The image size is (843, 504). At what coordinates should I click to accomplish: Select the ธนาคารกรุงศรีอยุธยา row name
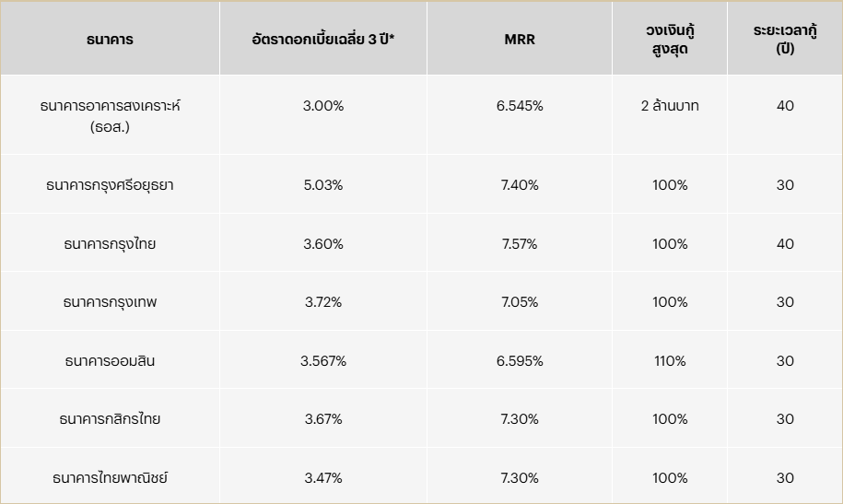(110, 185)
